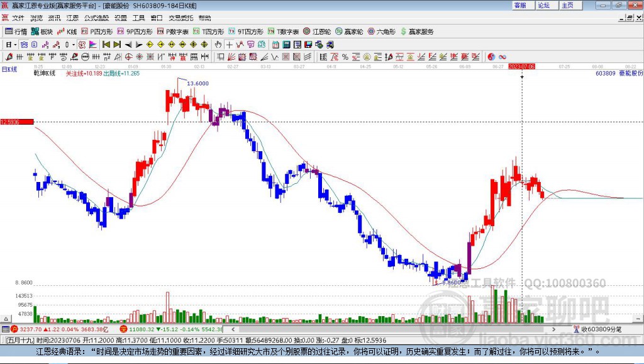Click the floppy disk save icon
644x364 pixels.
(308, 45)
